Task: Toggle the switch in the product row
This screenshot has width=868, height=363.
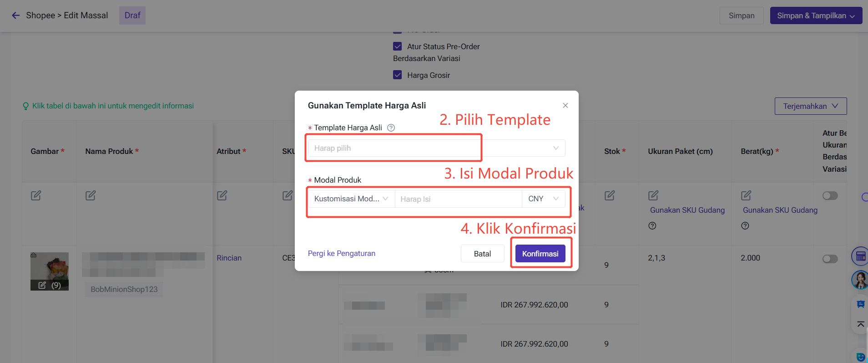Action: point(830,259)
